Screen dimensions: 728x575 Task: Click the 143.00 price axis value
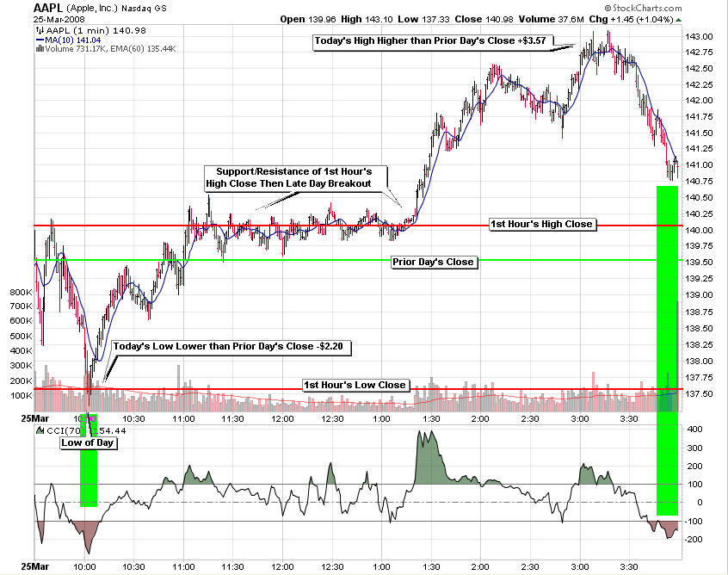pos(700,37)
